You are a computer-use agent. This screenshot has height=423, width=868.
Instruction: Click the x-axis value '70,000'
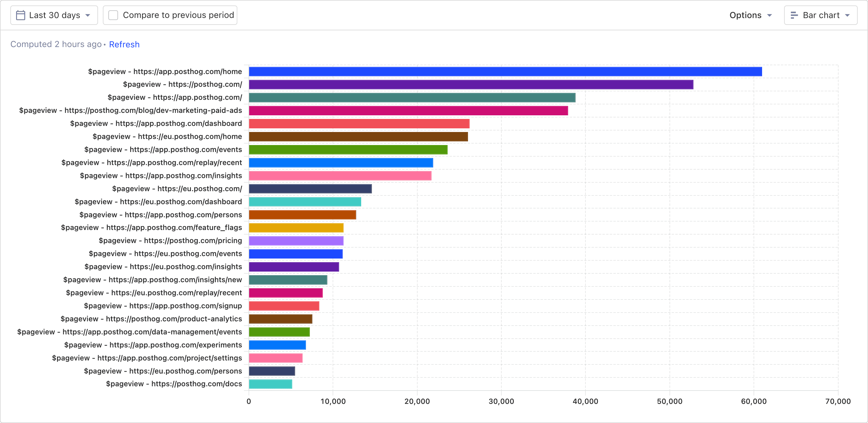(x=838, y=401)
